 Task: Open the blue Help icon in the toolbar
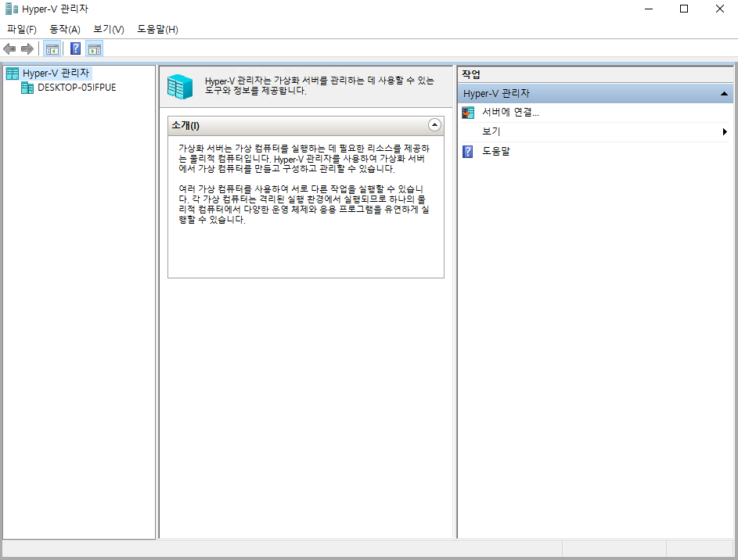coord(75,48)
